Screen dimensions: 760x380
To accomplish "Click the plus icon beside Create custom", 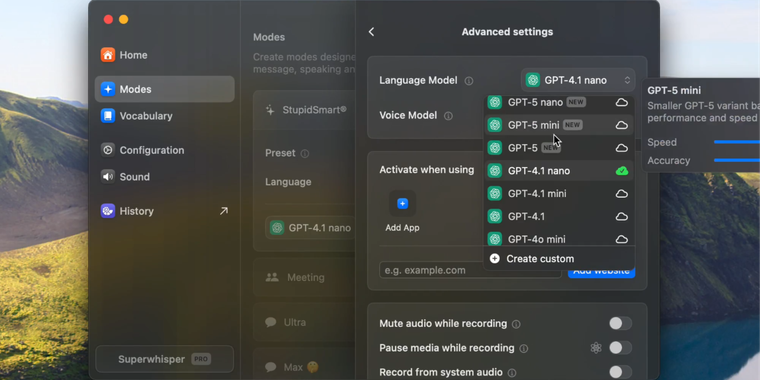I will click(x=494, y=259).
